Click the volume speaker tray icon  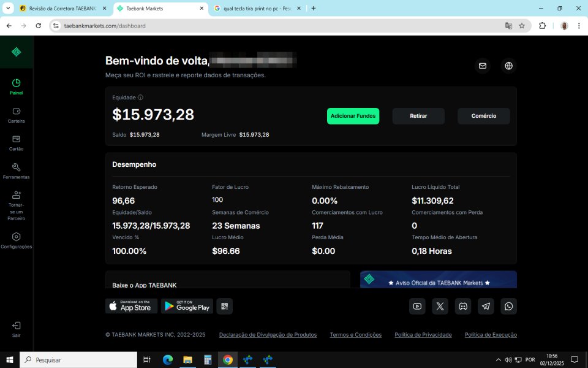(x=508, y=360)
